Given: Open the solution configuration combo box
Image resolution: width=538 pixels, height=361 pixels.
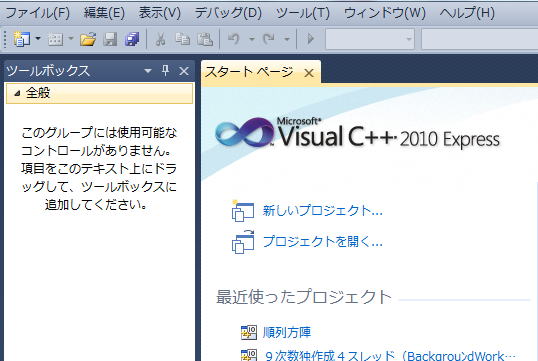Looking at the screenshot, I should 370,39.
